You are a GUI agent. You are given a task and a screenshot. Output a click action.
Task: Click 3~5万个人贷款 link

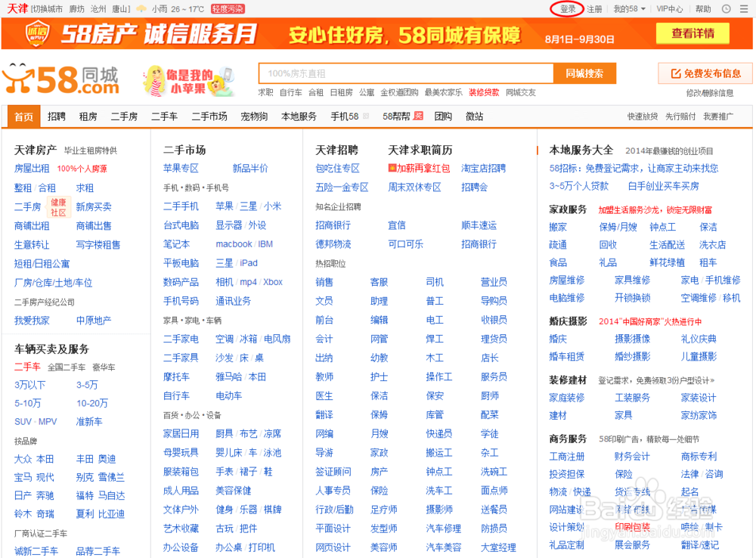tap(578, 186)
